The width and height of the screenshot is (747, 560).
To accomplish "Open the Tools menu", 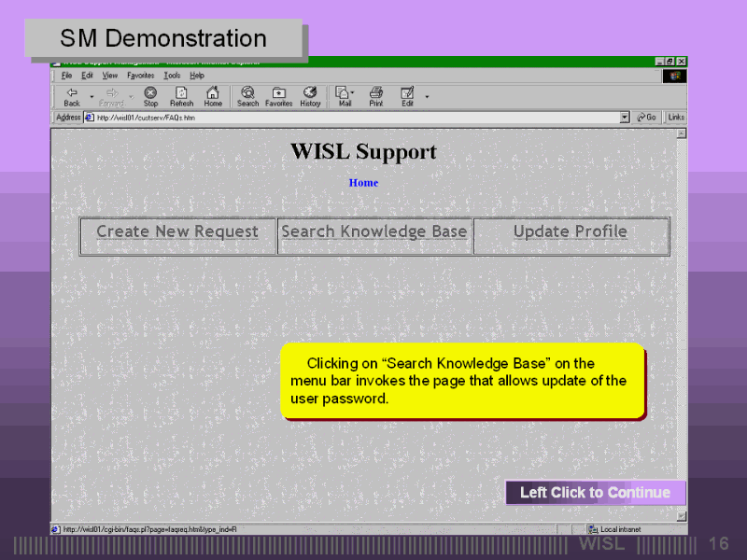I will tap(172, 75).
